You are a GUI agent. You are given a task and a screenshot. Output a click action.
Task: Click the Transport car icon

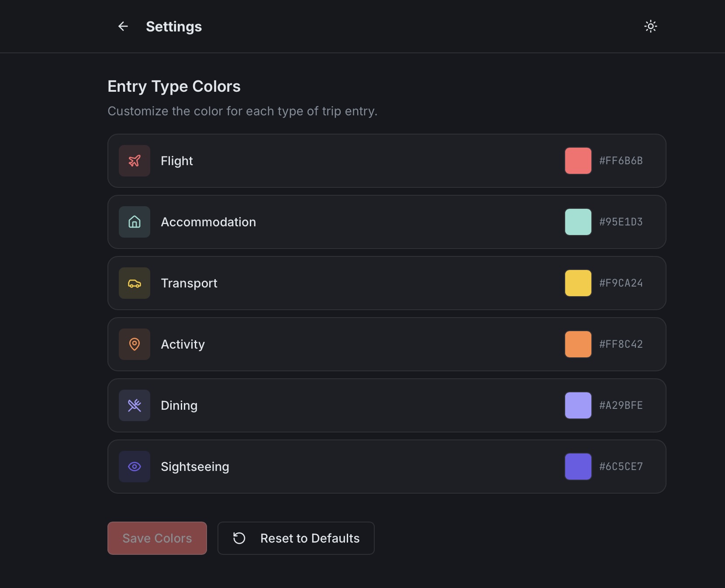pyautogui.click(x=134, y=283)
